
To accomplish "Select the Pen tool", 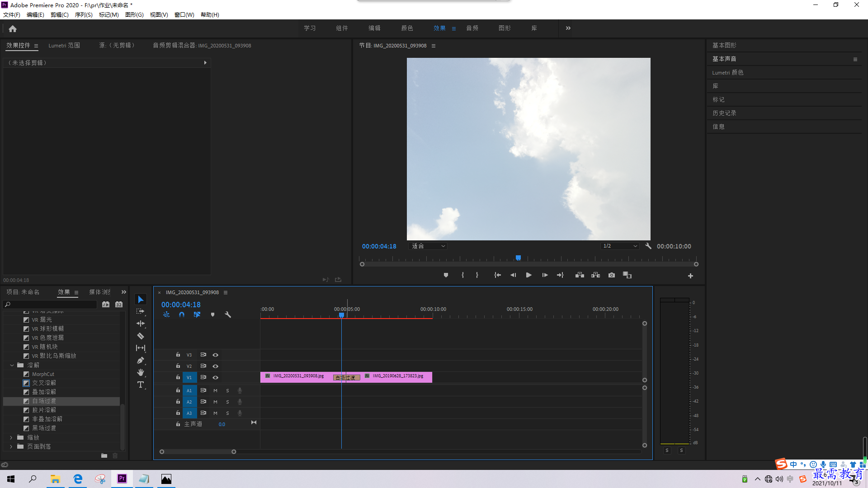I will coord(141,360).
